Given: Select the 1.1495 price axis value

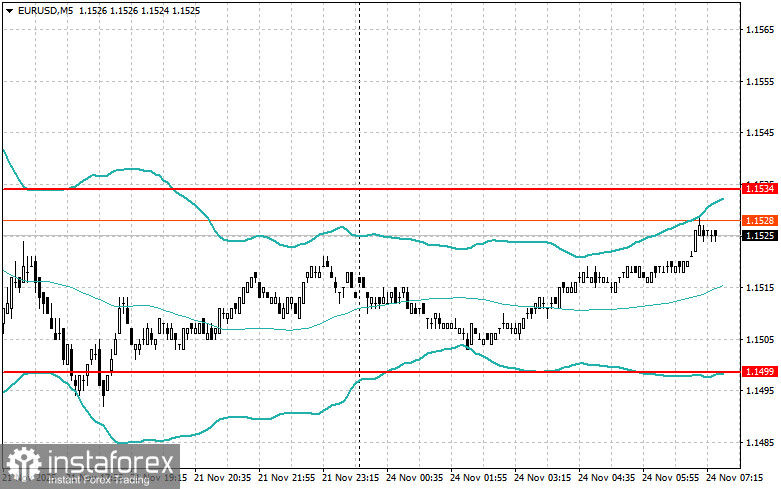Looking at the screenshot, I should [x=760, y=391].
